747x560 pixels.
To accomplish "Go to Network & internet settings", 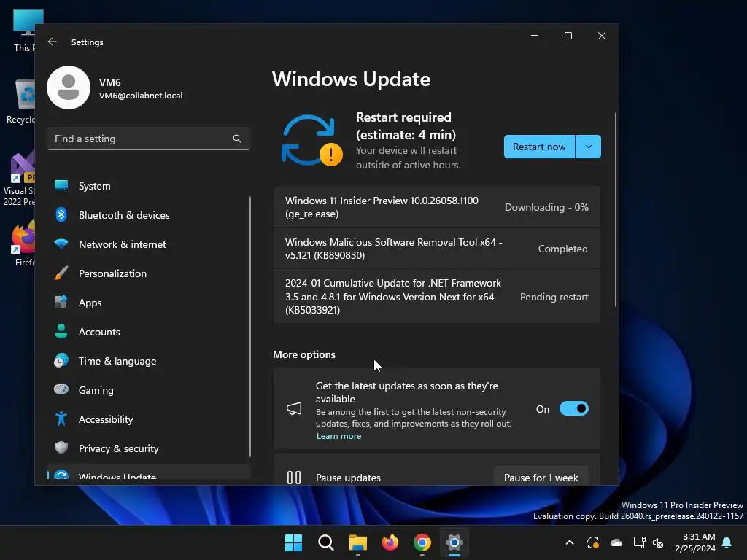I will [149, 244].
